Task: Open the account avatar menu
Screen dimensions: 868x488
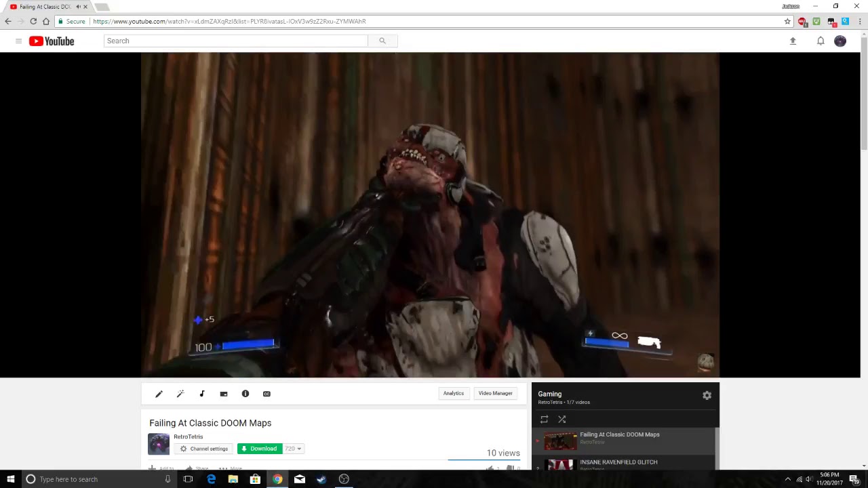Action: 840,41
